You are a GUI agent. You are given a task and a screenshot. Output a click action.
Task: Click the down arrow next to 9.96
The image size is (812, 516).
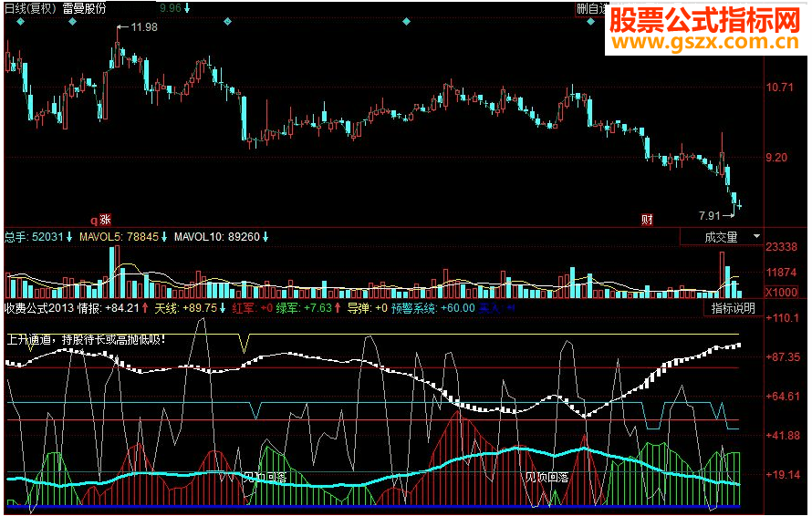coord(187,8)
